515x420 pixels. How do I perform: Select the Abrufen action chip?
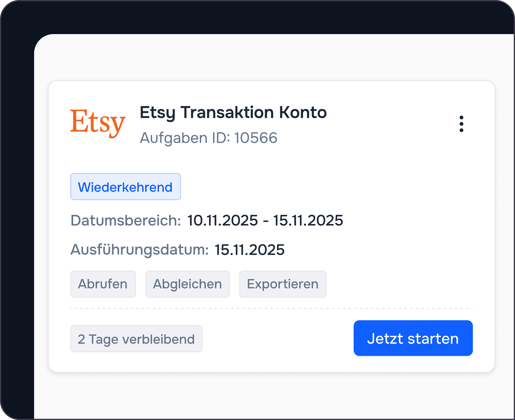click(x=103, y=284)
